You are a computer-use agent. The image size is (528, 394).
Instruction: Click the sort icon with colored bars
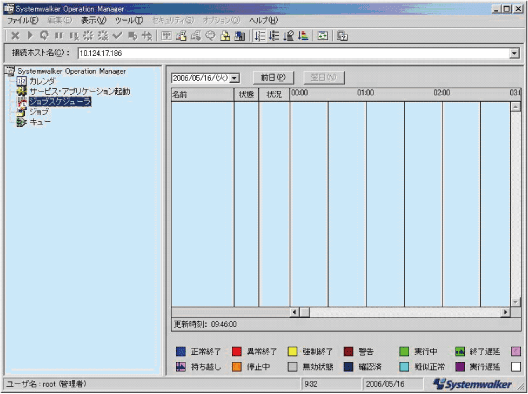point(303,36)
